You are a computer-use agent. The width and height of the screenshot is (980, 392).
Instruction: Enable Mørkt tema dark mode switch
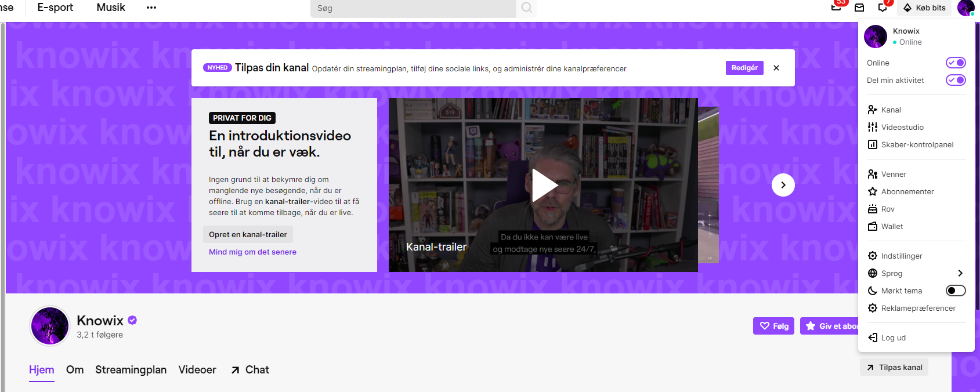click(x=956, y=291)
